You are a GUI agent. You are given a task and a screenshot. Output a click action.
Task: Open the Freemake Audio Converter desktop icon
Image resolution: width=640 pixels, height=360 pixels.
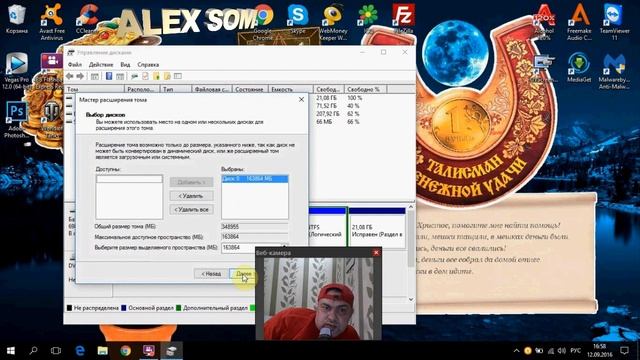[x=579, y=22]
